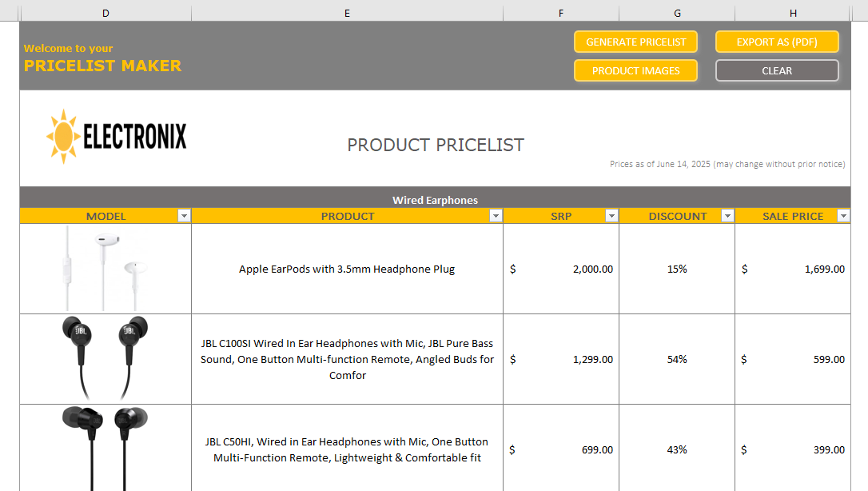Select column G header

pyautogui.click(x=677, y=14)
